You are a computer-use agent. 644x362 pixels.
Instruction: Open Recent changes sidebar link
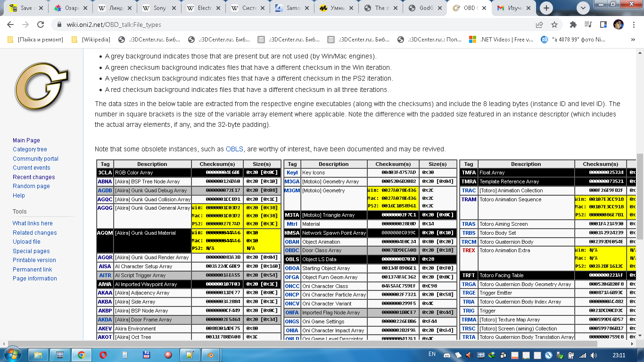tap(33, 177)
